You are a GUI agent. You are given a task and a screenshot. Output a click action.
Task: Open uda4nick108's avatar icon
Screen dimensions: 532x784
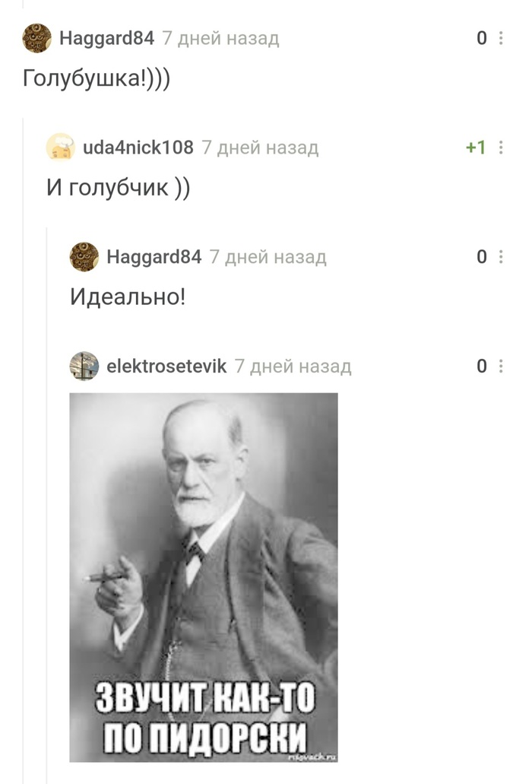[61, 148]
